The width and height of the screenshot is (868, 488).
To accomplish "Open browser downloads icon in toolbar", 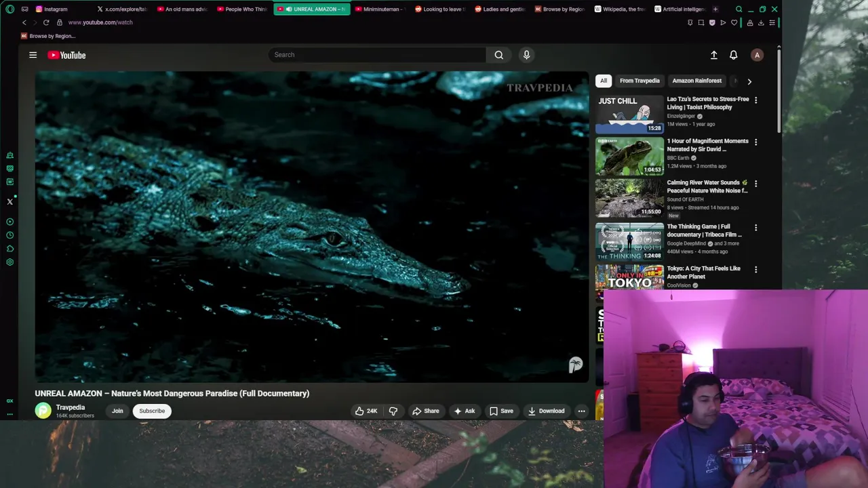I will pyautogui.click(x=761, y=22).
